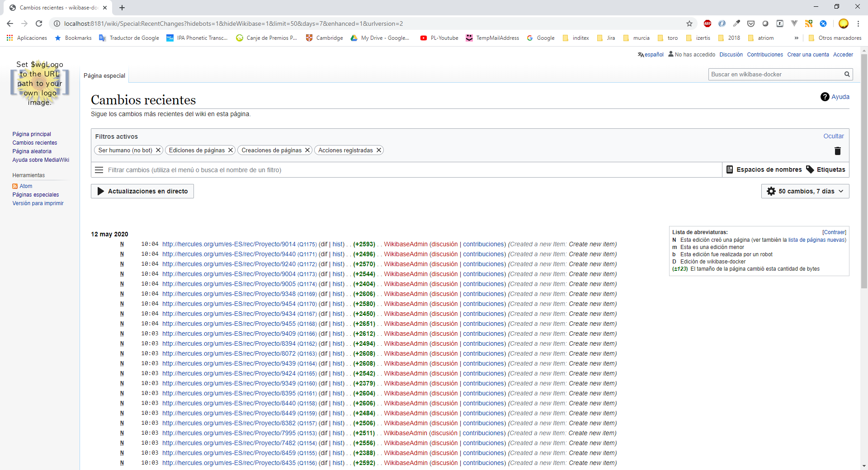Close the Cambios recientes browser tab
This screenshot has height=470, width=868.
point(105,8)
